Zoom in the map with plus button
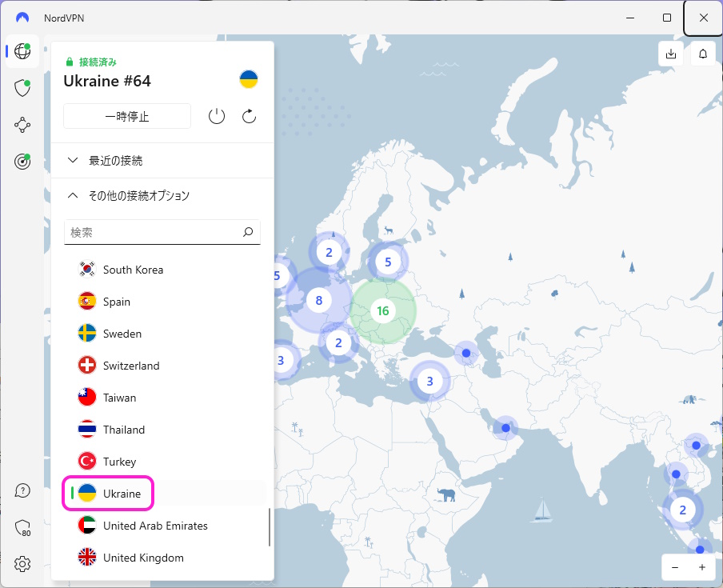Image resolution: width=723 pixels, height=588 pixels. tap(701, 567)
